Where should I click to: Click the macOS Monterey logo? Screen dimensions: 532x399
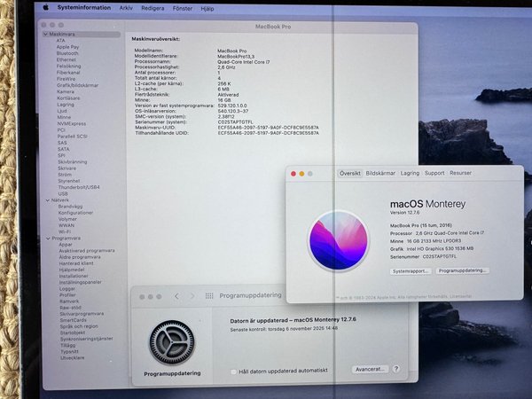pyautogui.click(x=338, y=240)
